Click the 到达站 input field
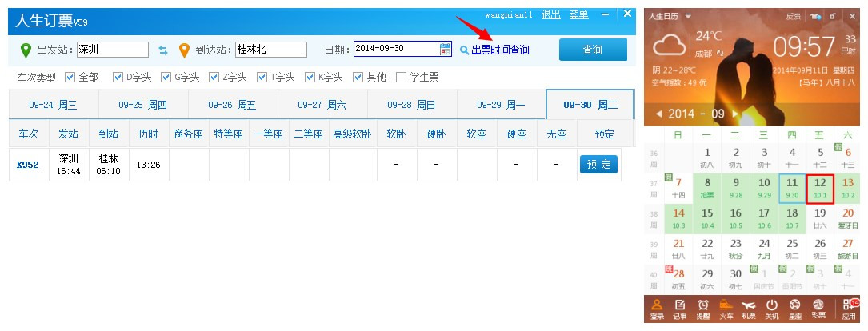This screenshot has width=868, height=331. pyautogui.click(x=271, y=50)
